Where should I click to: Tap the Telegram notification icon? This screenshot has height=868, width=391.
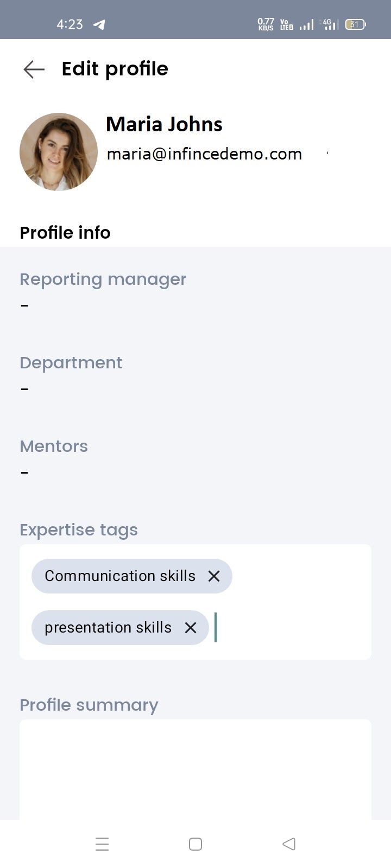pos(99,24)
